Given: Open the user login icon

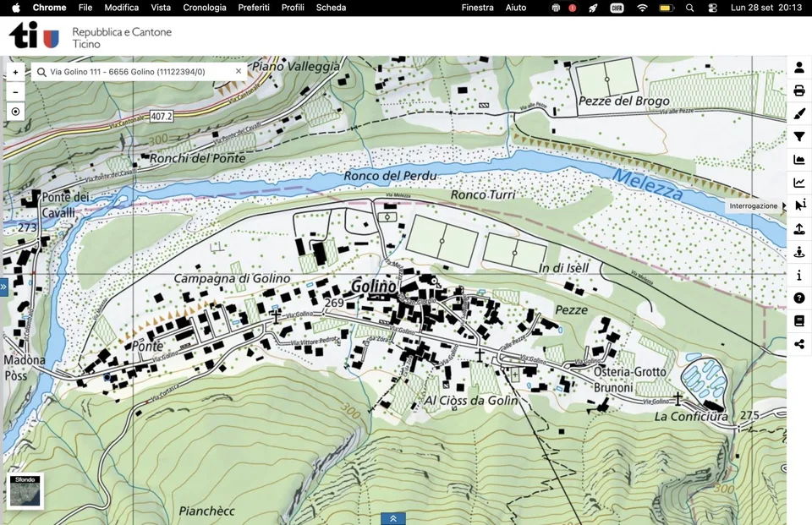Looking at the screenshot, I should [799, 68].
